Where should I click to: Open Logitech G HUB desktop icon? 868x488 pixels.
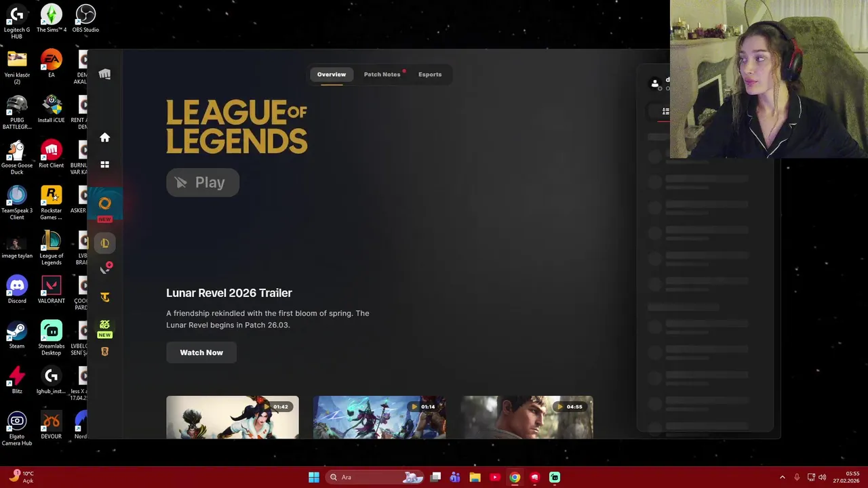coord(17,22)
